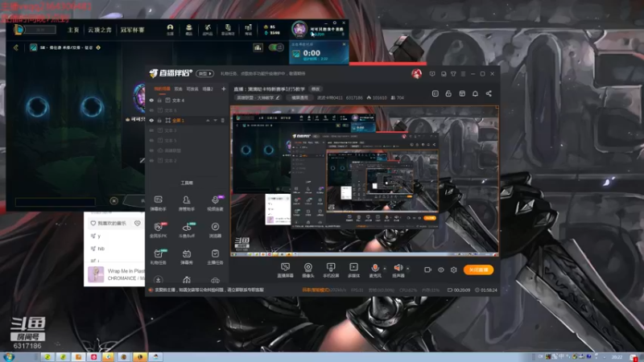This screenshot has width=644, height=362.
Task: Open the hamburger menu in companion title bar
Action: [464, 74]
